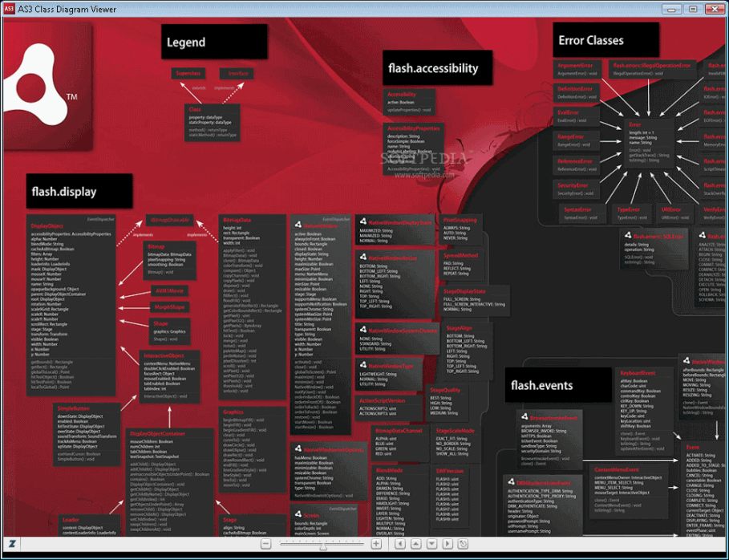Click the flash.accessibility section heading
The width and height of the screenshot is (729, 560).
point(438,68)
